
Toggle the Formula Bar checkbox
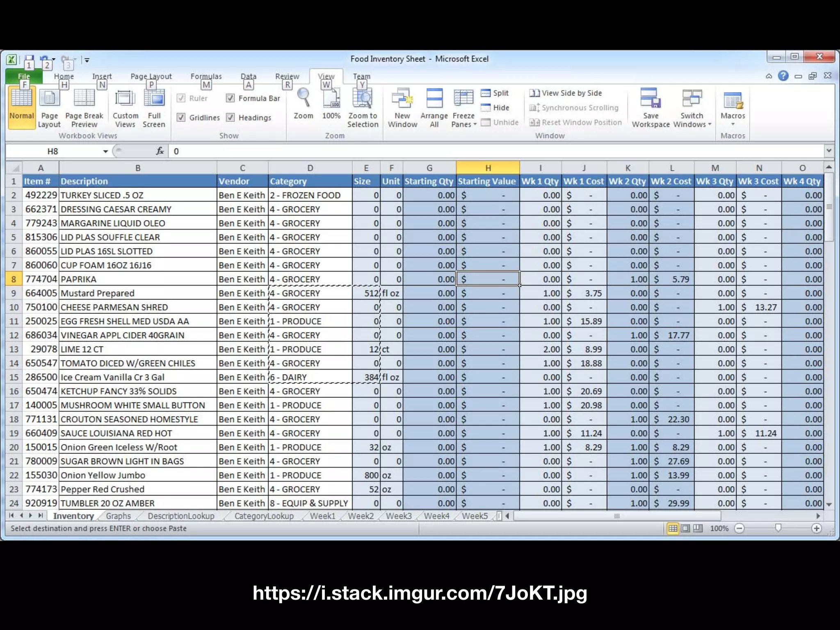[231, 98]
